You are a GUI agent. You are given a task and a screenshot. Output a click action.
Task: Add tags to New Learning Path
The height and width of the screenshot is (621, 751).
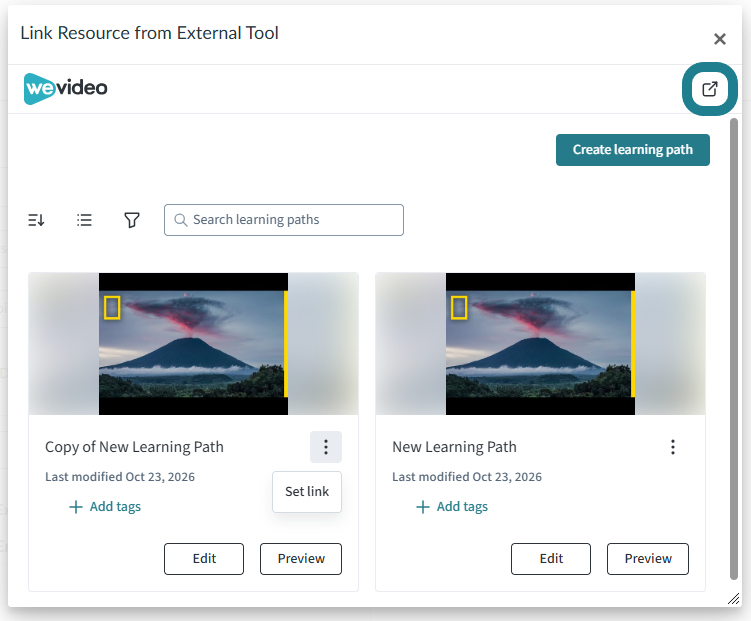coord(452,507)
